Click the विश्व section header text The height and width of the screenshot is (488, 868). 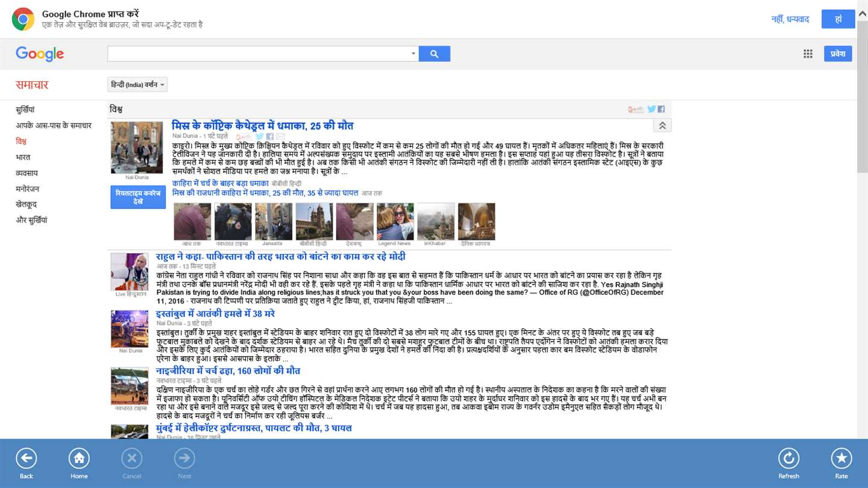(116, 110)
